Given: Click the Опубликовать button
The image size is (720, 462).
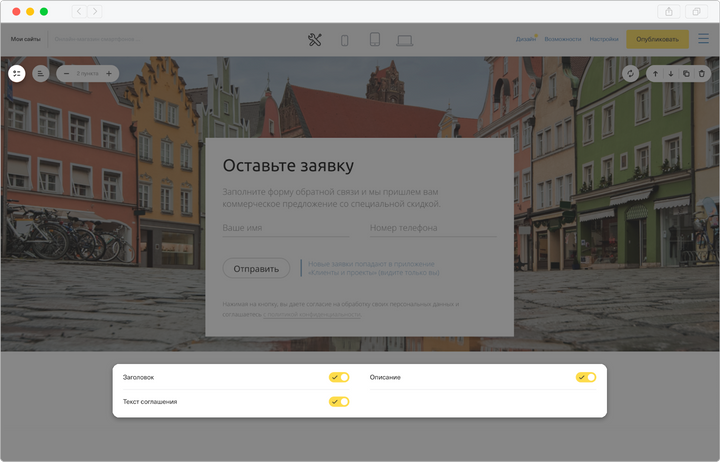Looking at the screenshot, I should coord(657,39).
